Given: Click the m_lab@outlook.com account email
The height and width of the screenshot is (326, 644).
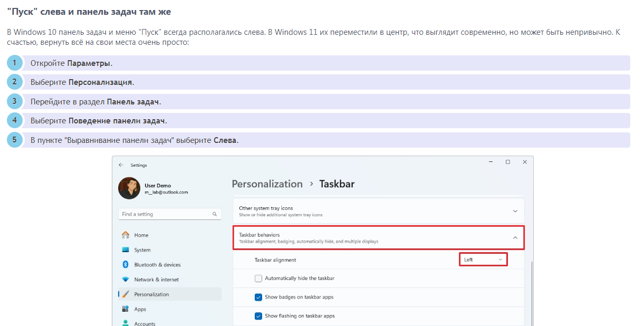Looking at the screenshot, I should pos(166,193).
